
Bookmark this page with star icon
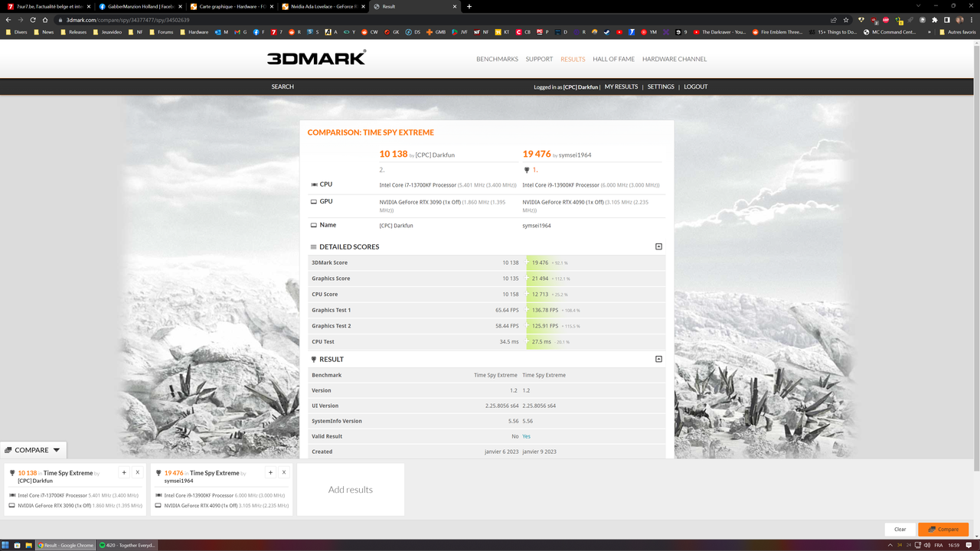pyautogui.click(x=846, y=20)
